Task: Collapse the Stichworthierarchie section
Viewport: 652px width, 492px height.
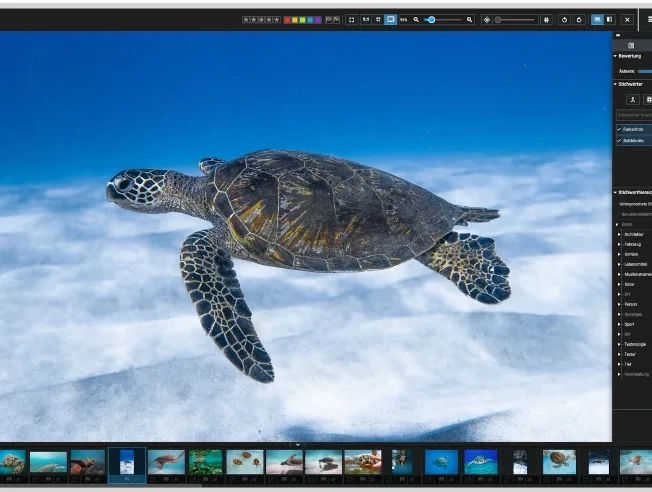Action: (615, 192)
